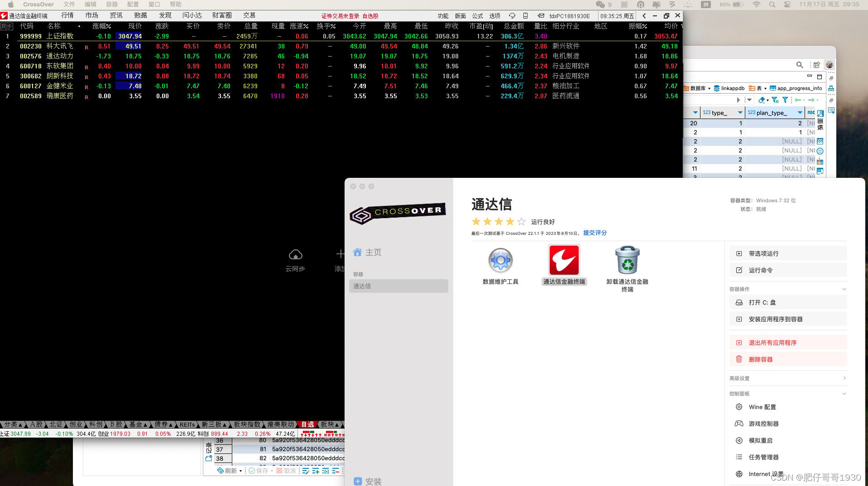The width and height of the screenshot is (868, 486).
Task: Collapse the 控制面板 section chevron
Action: point(844,394)
